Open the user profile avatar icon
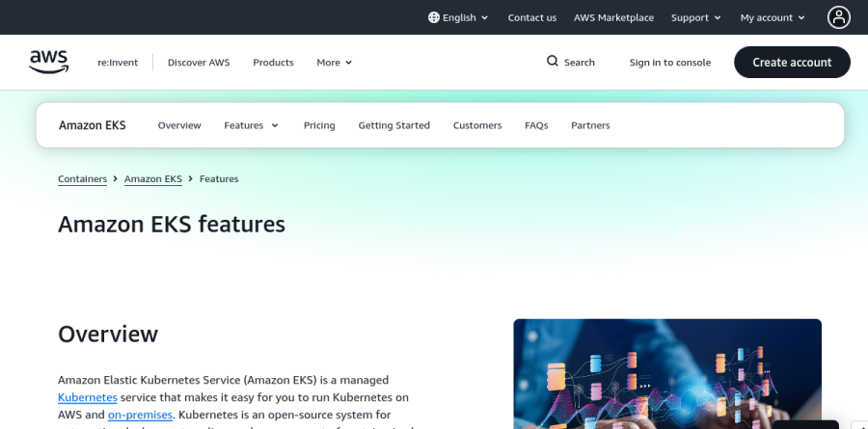Viewport: 868px width, 429px height. pyautogui.click(x=839, y=17)
